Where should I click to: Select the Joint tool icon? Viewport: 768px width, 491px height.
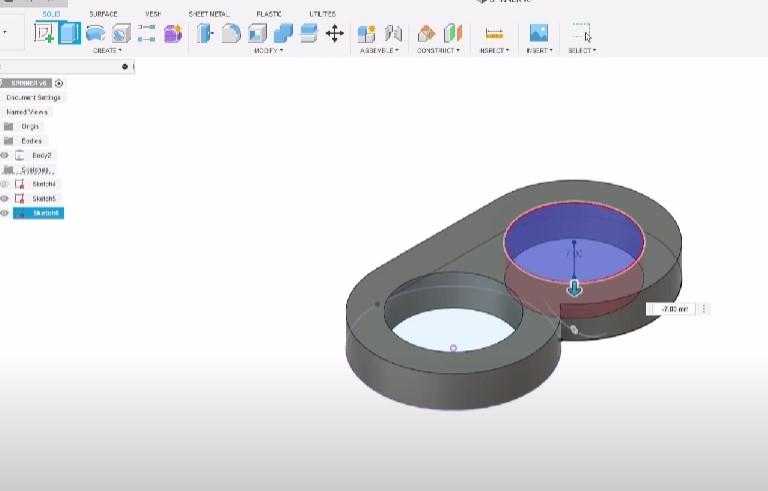393,33
